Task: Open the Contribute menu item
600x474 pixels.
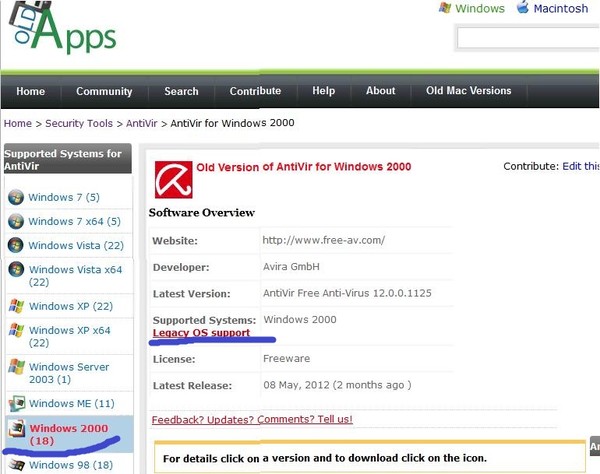Action: coord(255,91)
